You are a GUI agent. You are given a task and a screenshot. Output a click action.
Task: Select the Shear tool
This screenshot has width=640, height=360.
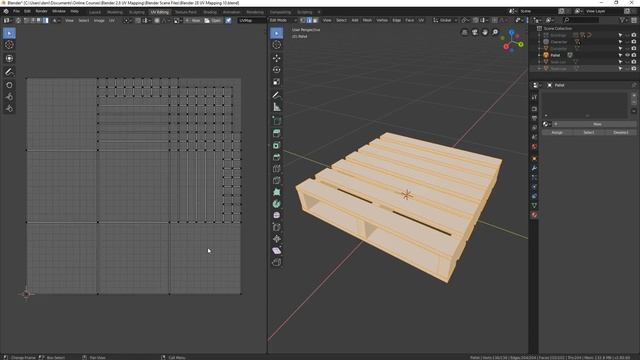pos(277,251)
